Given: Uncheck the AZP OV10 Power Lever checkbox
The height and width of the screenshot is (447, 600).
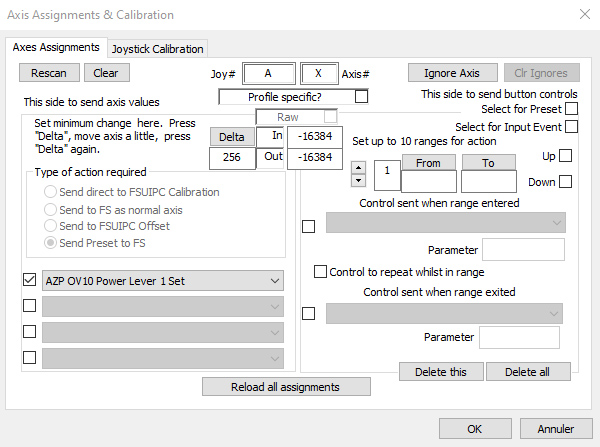Looking at the screenshot, I should (29, 281).
